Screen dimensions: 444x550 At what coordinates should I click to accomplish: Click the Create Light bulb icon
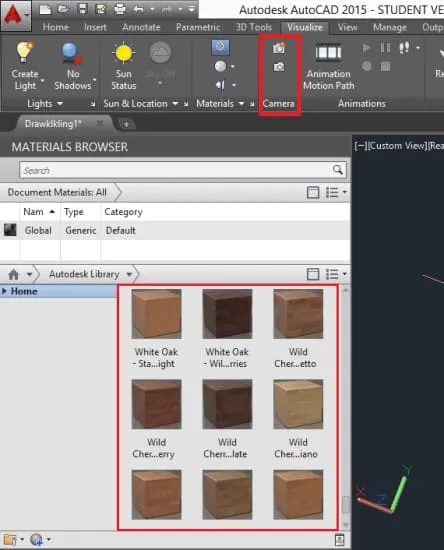(25, 52)
